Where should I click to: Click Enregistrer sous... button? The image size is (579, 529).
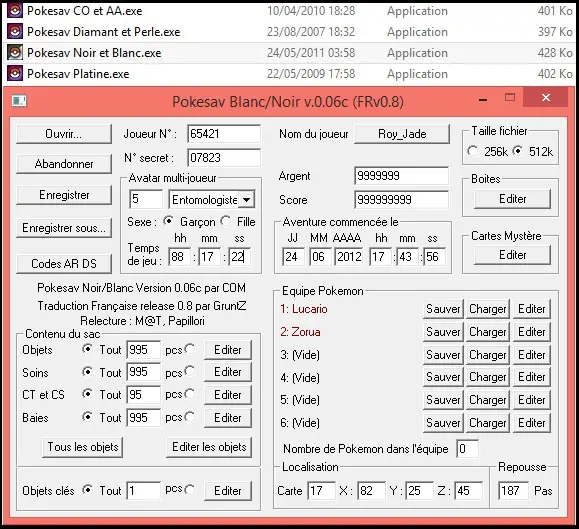(x=64, y=228)
